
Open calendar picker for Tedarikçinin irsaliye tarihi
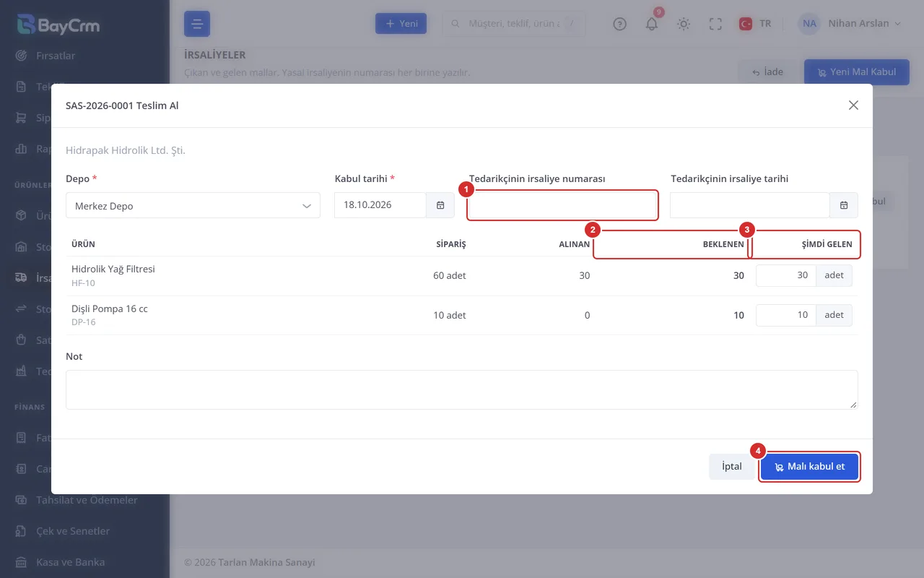(844, 205)
